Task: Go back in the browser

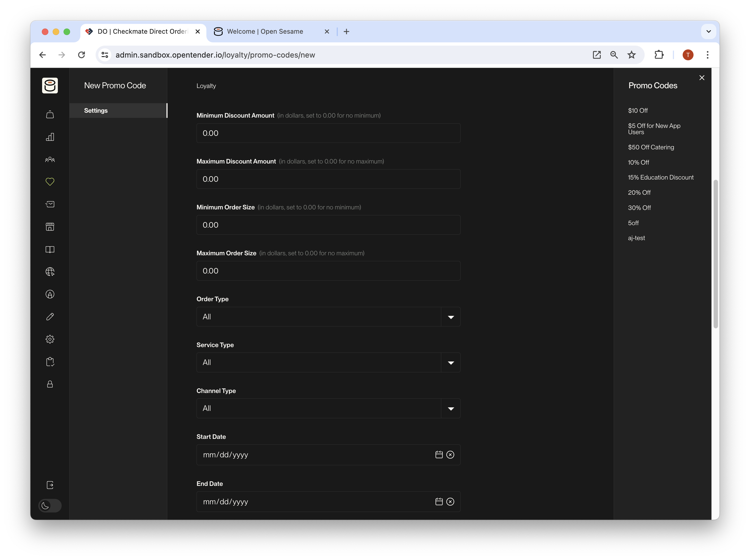Action: (x=42, y=55)
